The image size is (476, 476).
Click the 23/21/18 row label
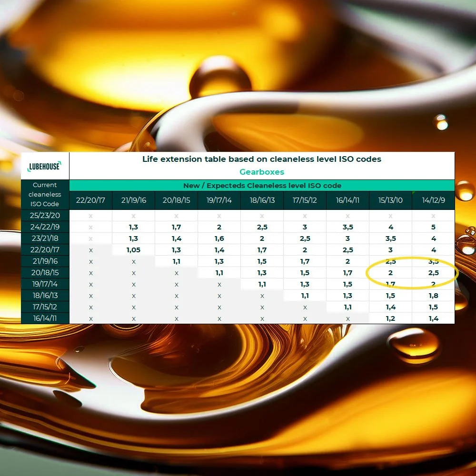(x=45, y=238)
